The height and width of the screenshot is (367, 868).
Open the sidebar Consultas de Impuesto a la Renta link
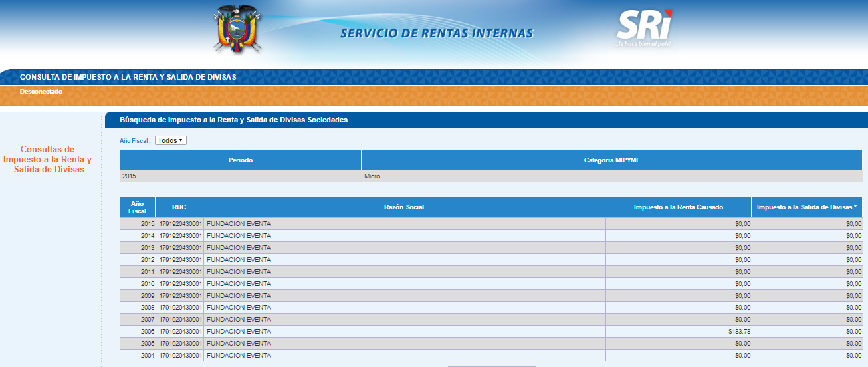tap(47, 160)
